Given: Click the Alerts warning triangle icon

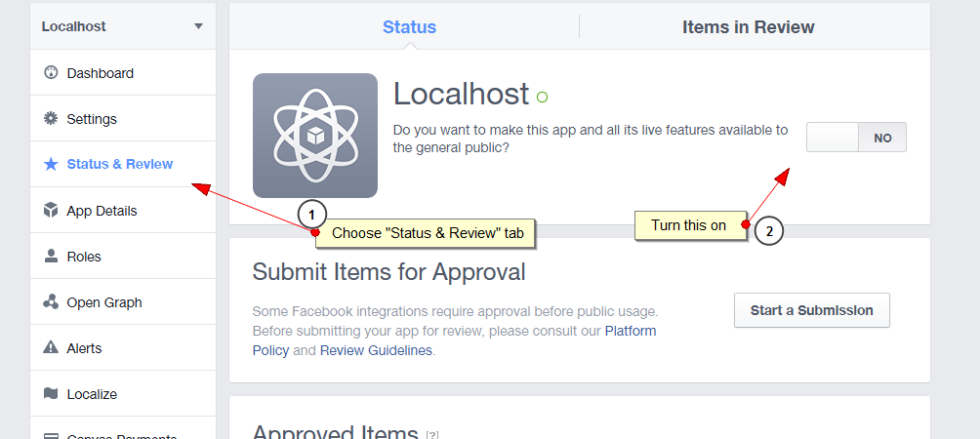Looking at the screenshot, I should 51,347.
